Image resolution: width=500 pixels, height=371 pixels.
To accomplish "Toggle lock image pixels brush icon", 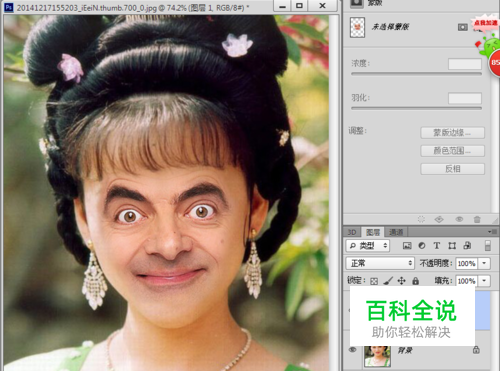I will [388, 281].
